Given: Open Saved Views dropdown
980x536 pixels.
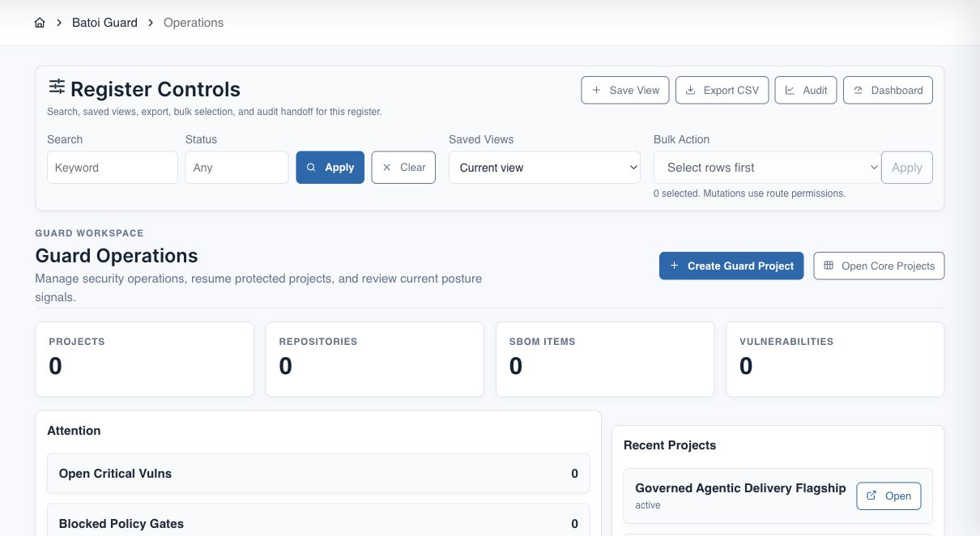Looking at the screenshot, I should [545, 168].
